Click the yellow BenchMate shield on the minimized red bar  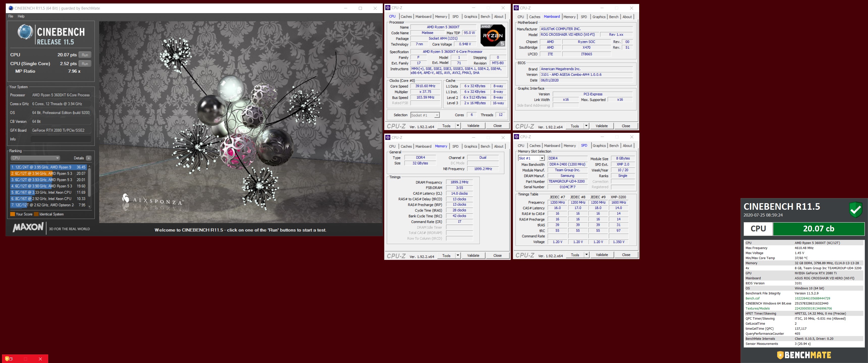click(x=7, y=359)
